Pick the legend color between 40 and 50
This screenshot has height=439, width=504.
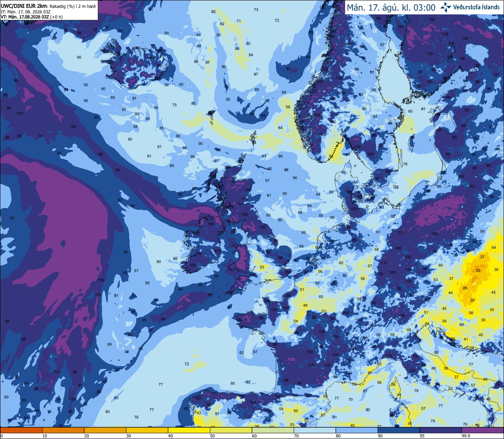[189, 430]
